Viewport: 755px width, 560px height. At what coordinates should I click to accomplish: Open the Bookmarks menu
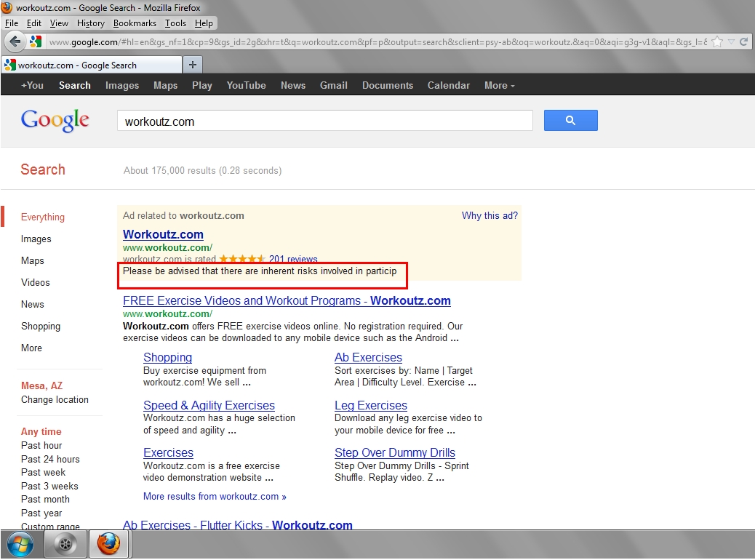(135, 23)
